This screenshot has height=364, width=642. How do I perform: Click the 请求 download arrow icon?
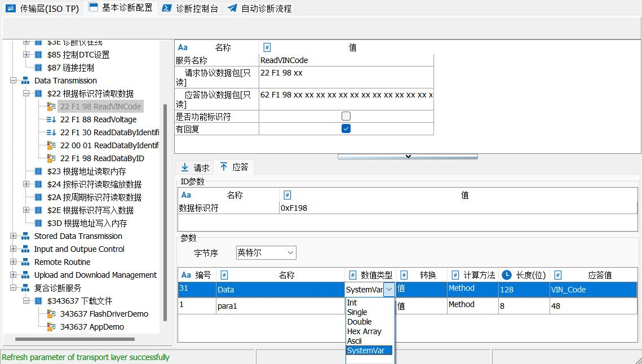pyautogui.click(x=185, y=167)
